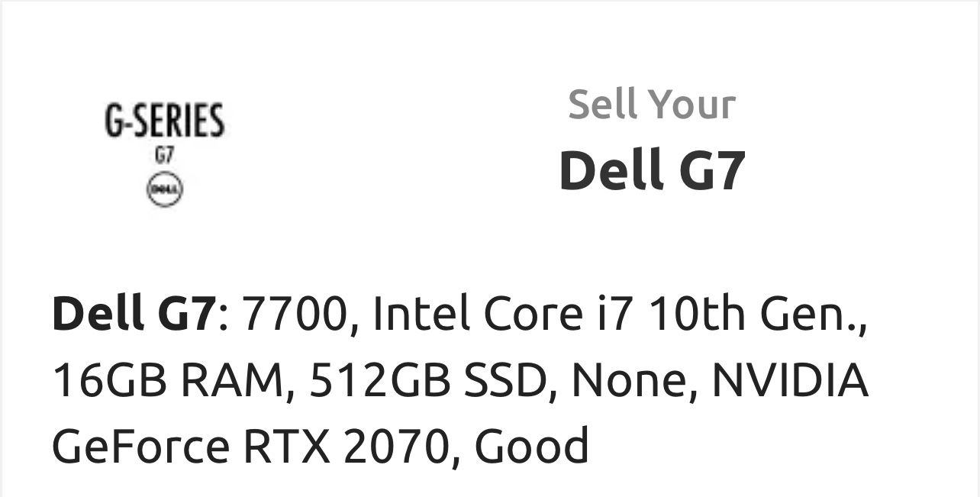Click the small G7 label under G-SERIES

tap(164, 154)
